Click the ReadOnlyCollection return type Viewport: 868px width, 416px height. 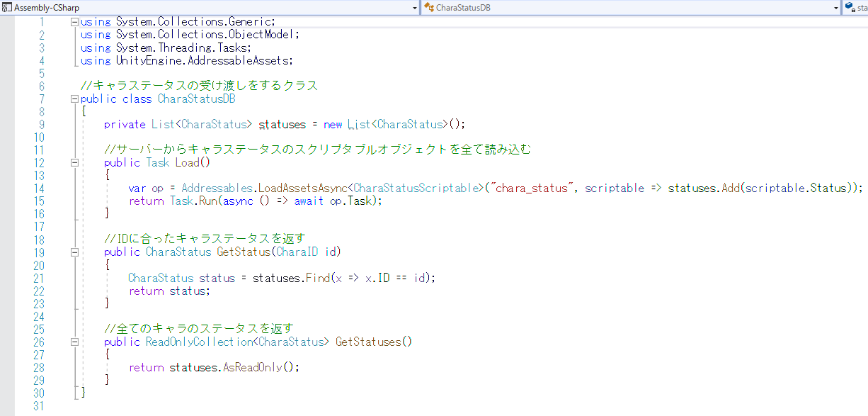[199, 342]
